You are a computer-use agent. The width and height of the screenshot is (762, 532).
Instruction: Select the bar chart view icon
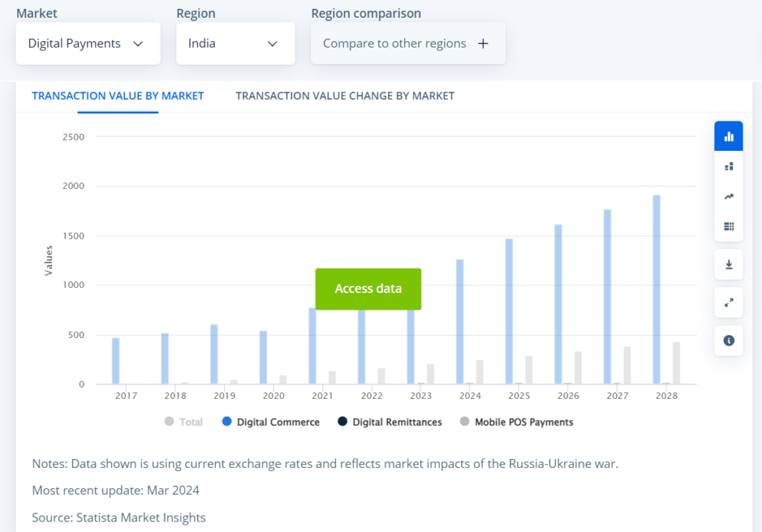(x=729, y=136)
